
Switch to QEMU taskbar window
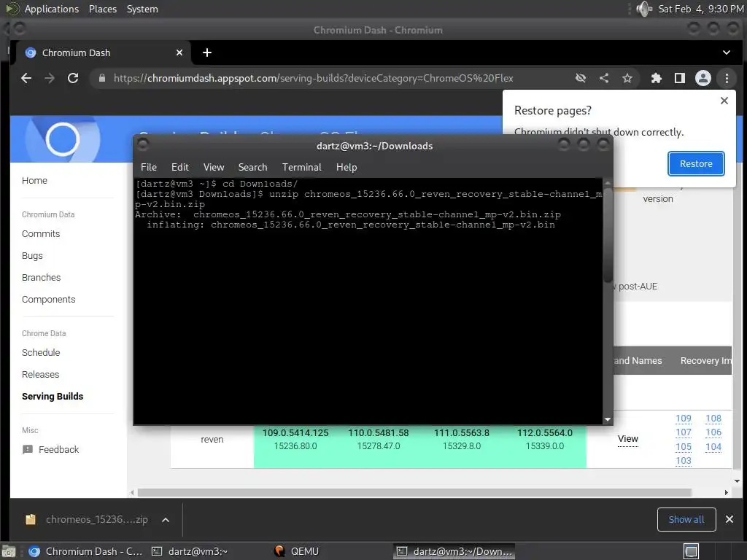pyautogui.click(x=297, y=551)
